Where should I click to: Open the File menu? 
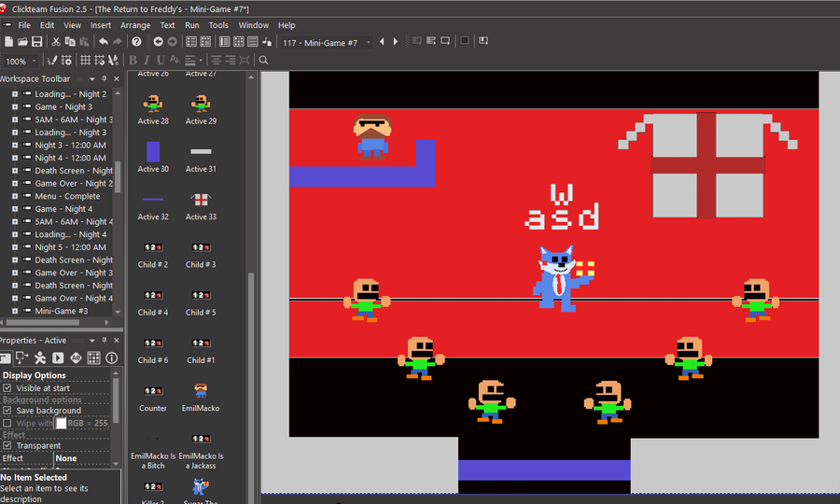(x=24, y=25)
